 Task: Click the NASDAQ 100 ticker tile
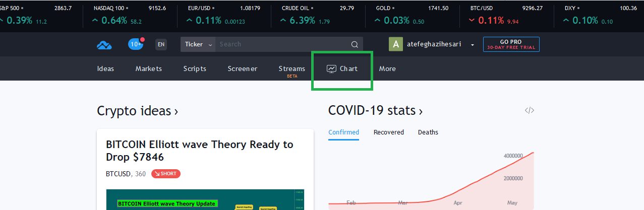point(131,15)
